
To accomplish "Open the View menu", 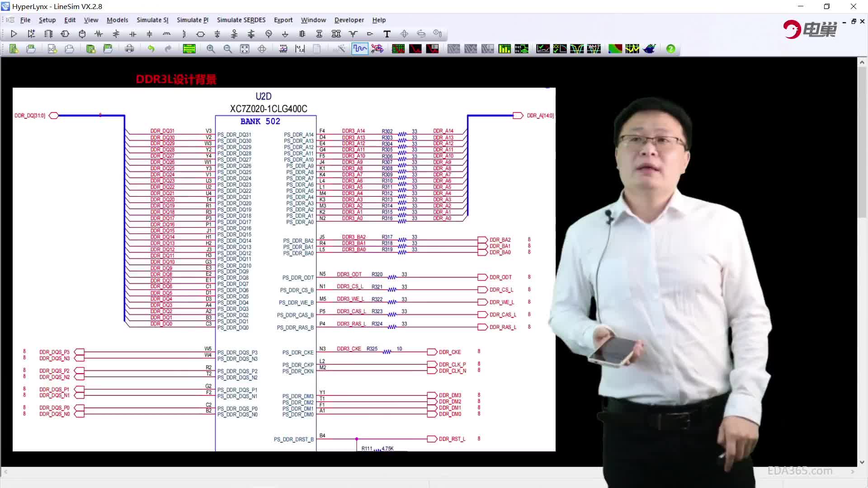I will pos(91,20).
